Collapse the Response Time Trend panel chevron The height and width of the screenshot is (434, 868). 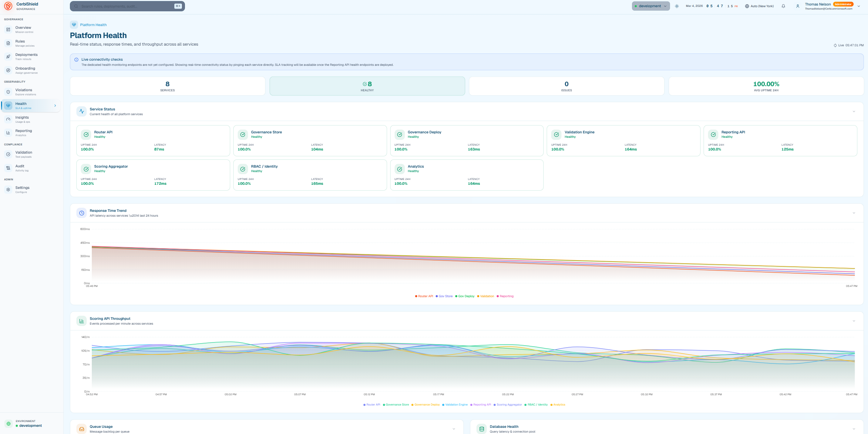pyautogui.click(x=854, y=213)
